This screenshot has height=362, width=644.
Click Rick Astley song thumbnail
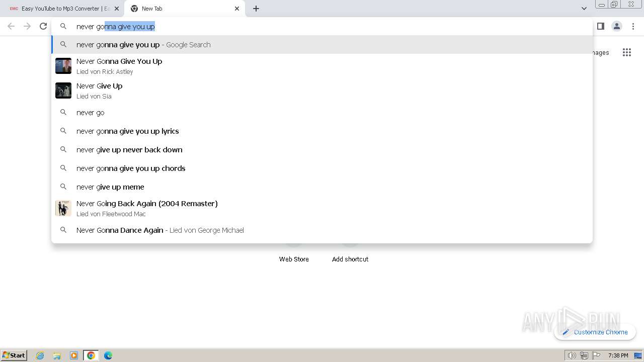[63, 66]
